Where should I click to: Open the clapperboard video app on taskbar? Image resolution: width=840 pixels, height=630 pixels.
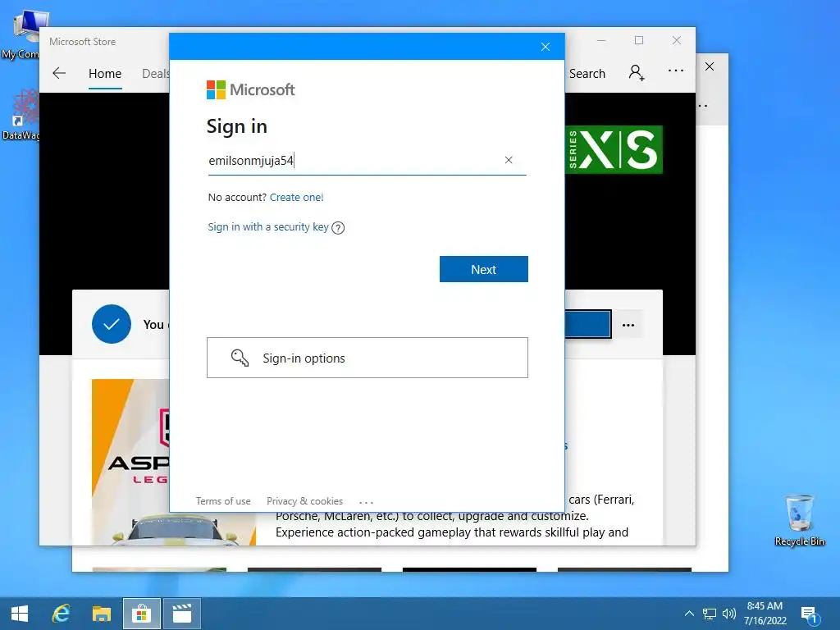182,614
